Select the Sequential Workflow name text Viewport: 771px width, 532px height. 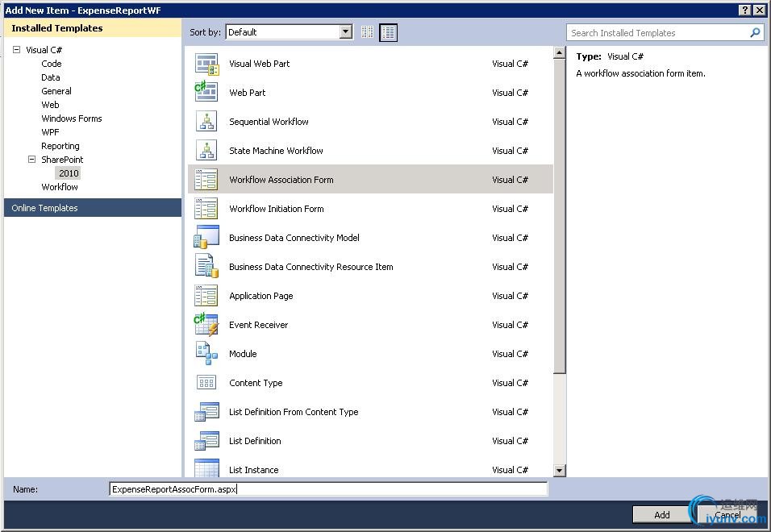(x=269, y=122)
